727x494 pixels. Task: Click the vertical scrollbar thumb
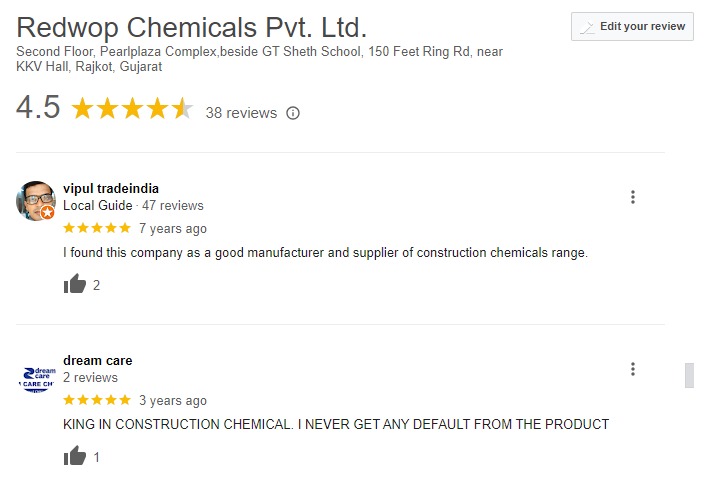[x=689, y=375]
